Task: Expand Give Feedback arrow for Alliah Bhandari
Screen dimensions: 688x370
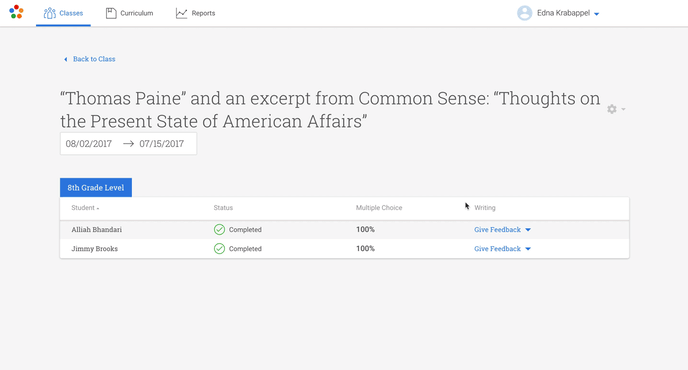Action: coord(528,230)
